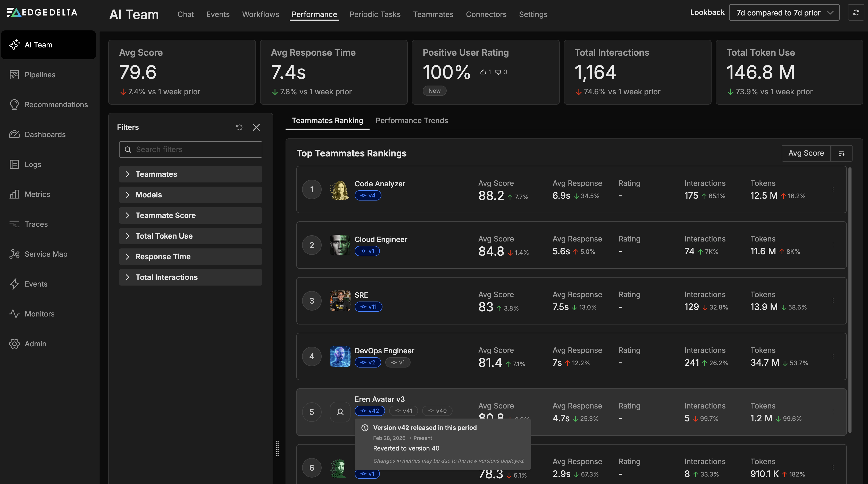Open the overflow menu on DevOps Engineer row
868x484 pixels.
point(833,356)
